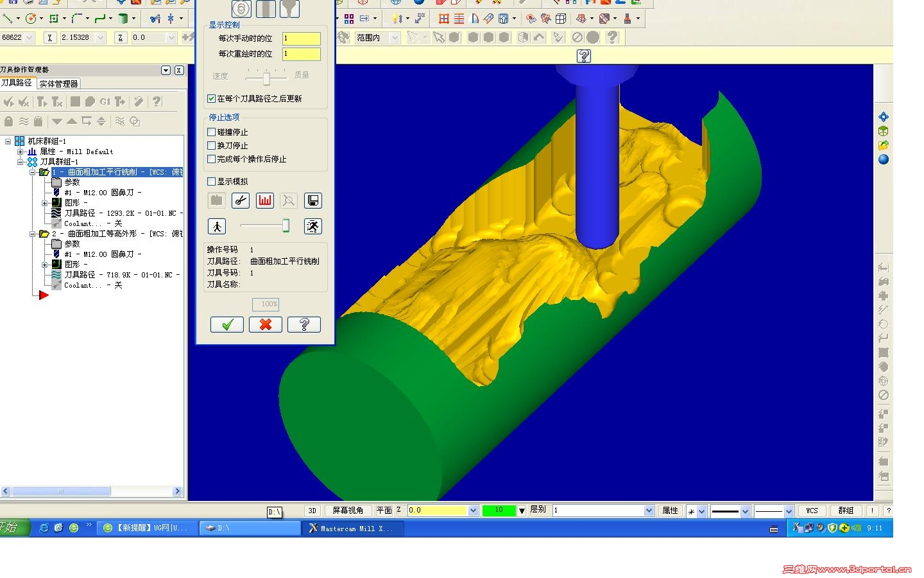
Task: Click the light bulb shading icon in toolbar
Action: (397, 19)
